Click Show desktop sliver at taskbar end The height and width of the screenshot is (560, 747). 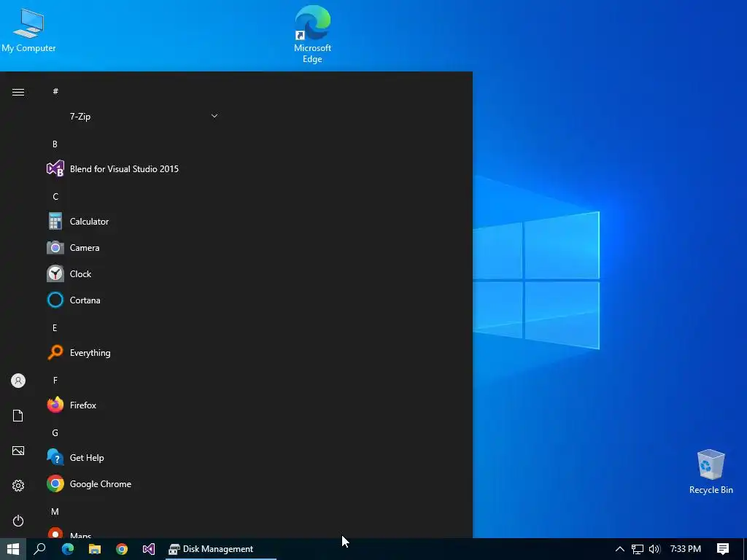pos(745,549)
